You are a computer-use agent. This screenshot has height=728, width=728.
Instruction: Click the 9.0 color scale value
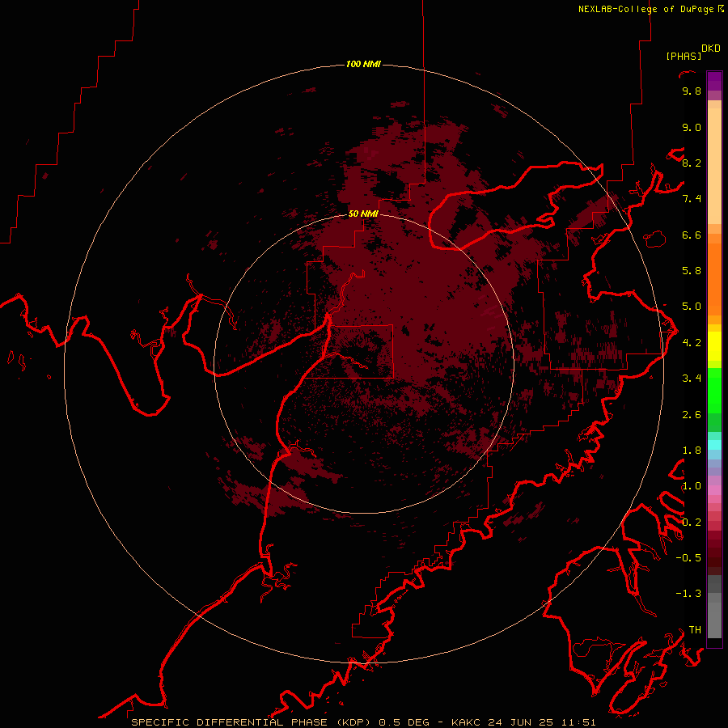(692, 128)
